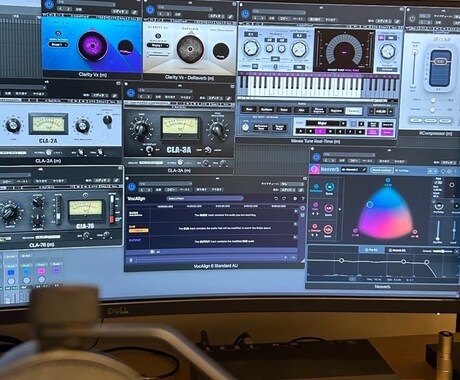Click Neoverb EQ left band node
The height and width of the screenshot is (380, 460).
pos(341,260)
